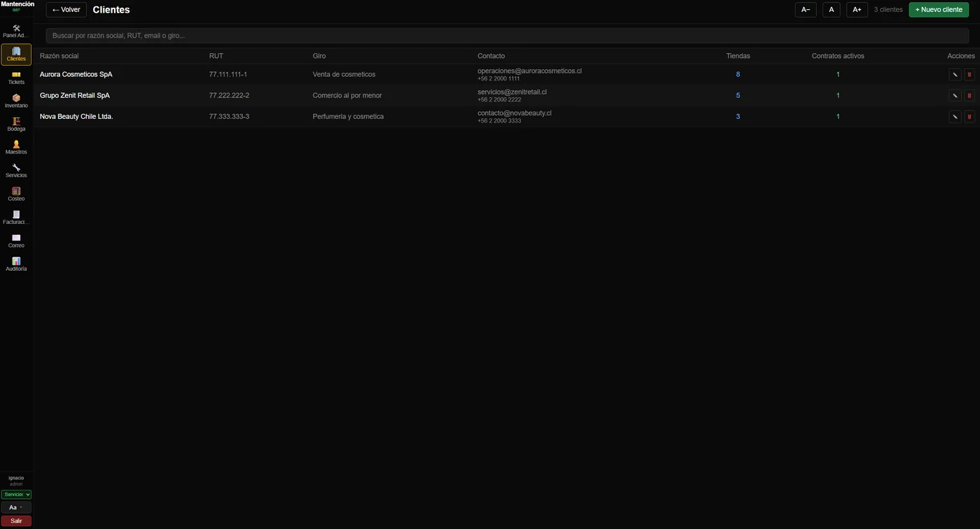Select the Grupo Zenit Retail SpA name

coord(75,95)
